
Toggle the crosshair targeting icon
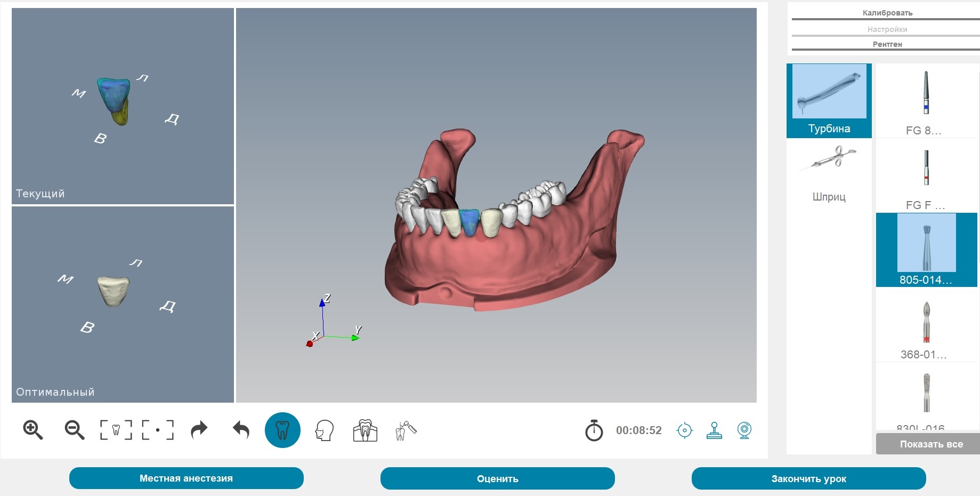point(685,430)
